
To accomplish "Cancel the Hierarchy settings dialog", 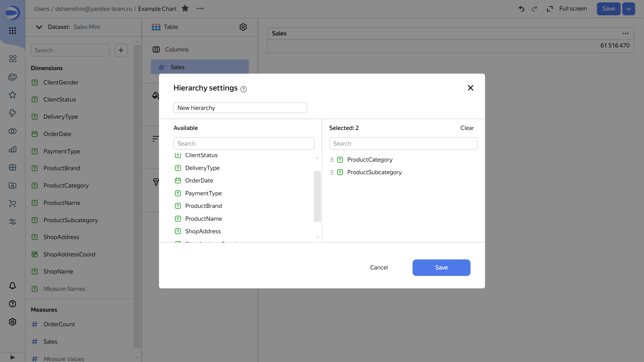I will pyautogui.click(x=379, y=267).
